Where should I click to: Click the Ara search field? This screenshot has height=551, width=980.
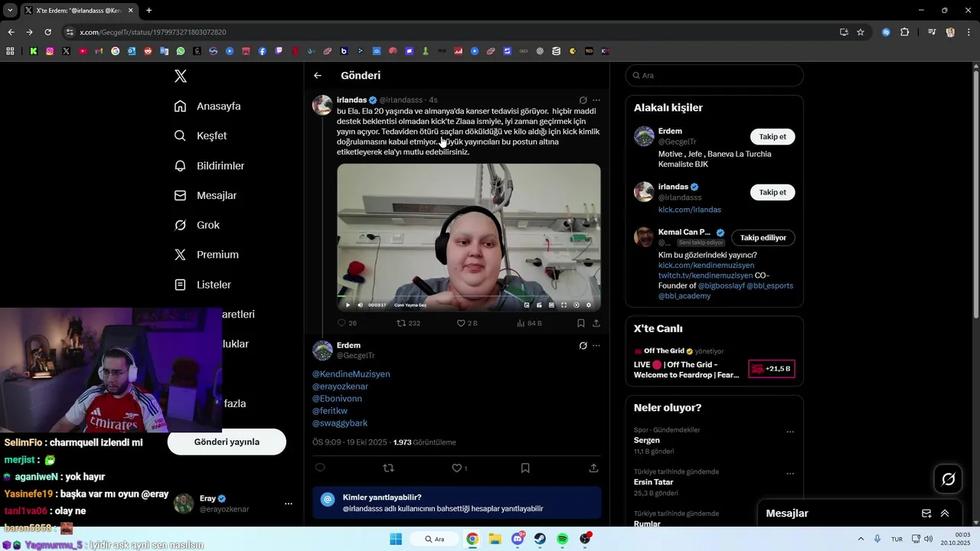pyautogui.click(x=714, y=76)
